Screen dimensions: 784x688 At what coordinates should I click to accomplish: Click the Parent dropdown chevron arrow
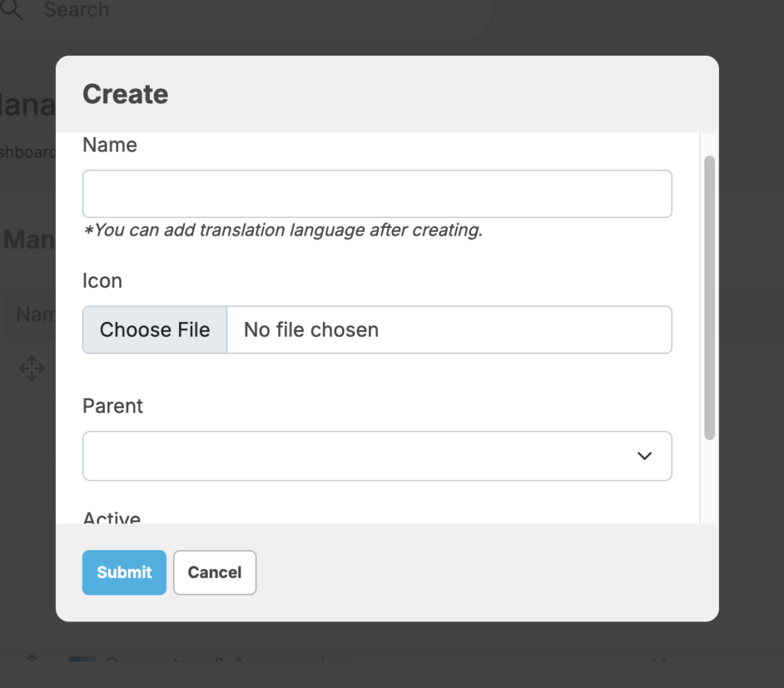point(644,456)
